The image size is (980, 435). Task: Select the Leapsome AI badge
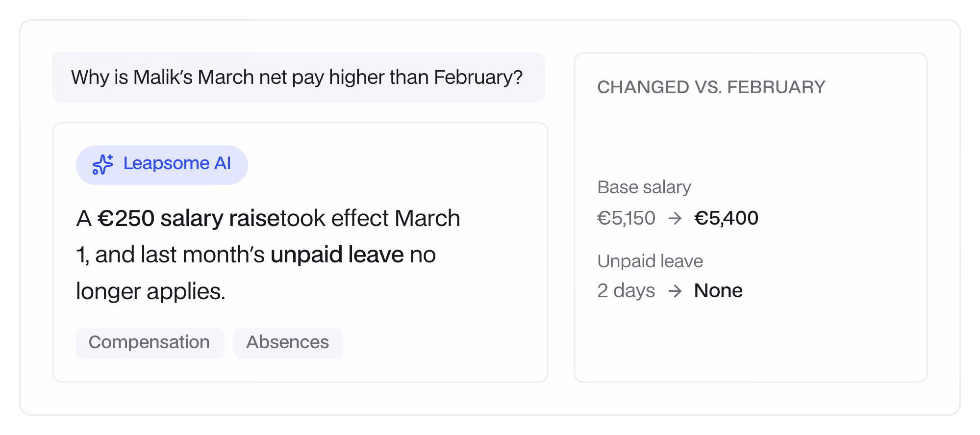coord(162,165)
